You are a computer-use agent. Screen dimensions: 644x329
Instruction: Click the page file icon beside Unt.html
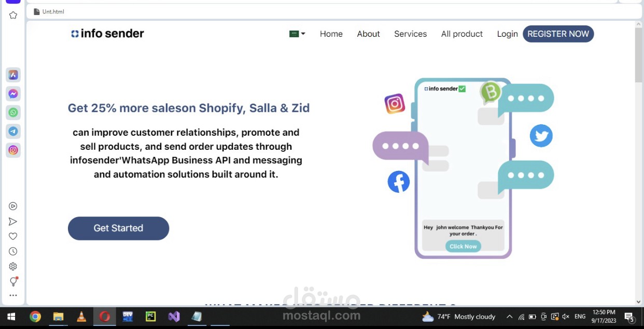tap(36, 11)
